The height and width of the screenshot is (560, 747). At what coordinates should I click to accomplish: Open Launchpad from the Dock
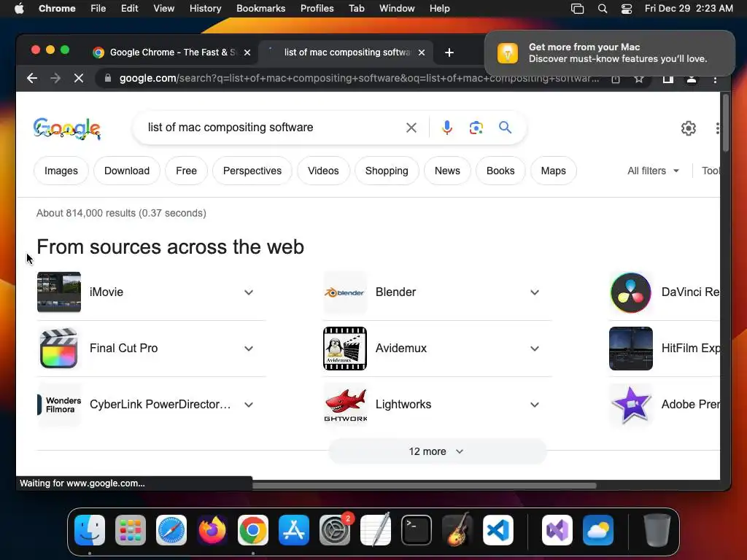131,530
